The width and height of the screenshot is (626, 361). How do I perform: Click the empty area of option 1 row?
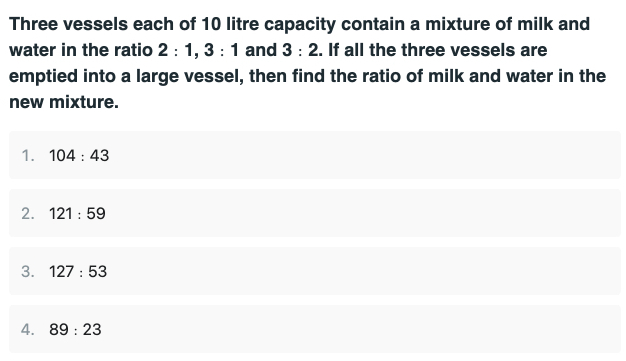359,155
